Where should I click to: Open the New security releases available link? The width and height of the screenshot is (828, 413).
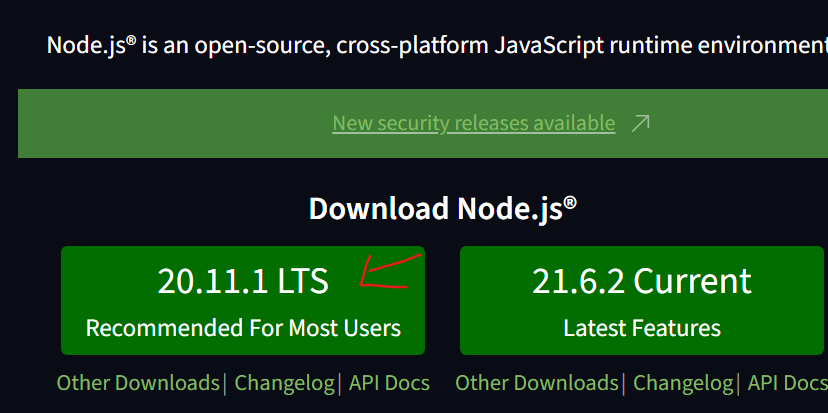[x=474, y=123]
